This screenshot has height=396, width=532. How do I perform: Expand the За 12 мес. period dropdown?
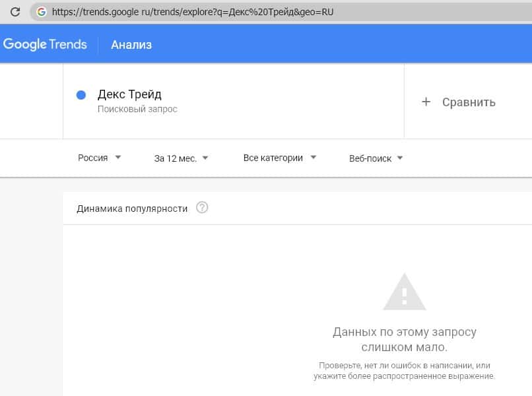click(x=182, y=158)
